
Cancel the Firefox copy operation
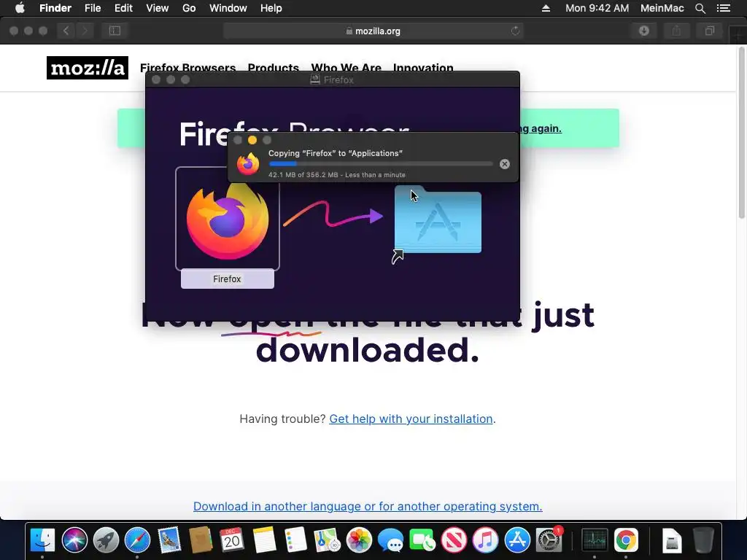[x=505, y=164]
